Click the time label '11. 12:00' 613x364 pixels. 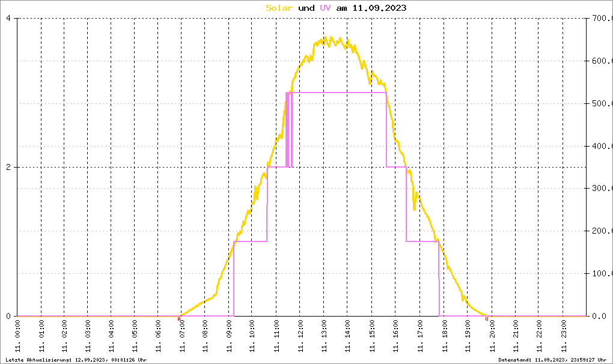300,336
